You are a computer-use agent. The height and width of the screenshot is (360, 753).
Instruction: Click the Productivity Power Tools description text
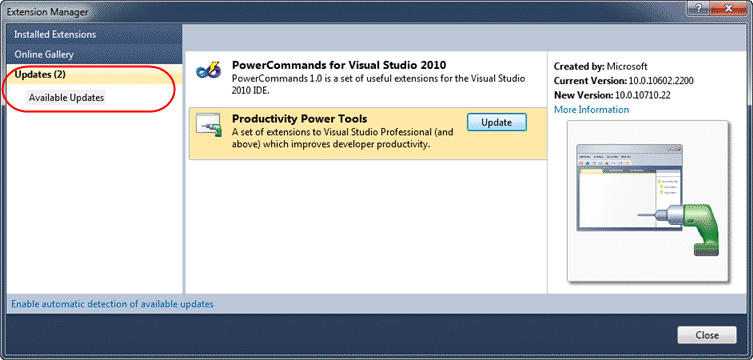342,137
